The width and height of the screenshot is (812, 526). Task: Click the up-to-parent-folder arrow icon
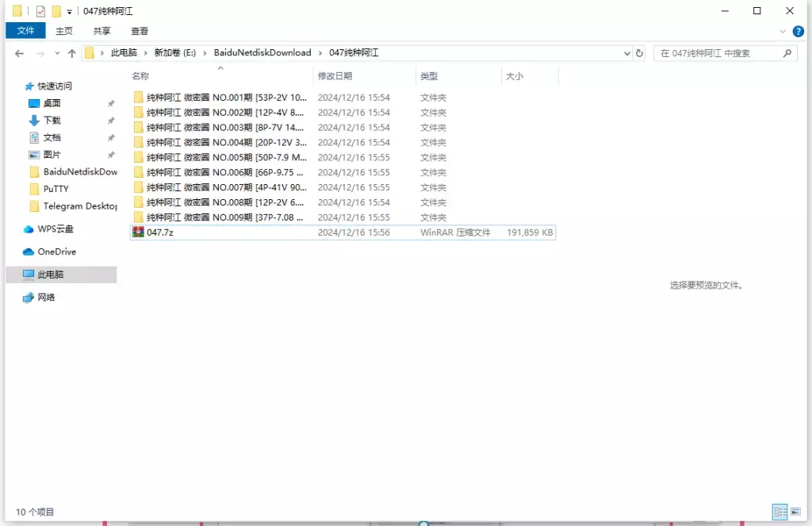point(72,52)
